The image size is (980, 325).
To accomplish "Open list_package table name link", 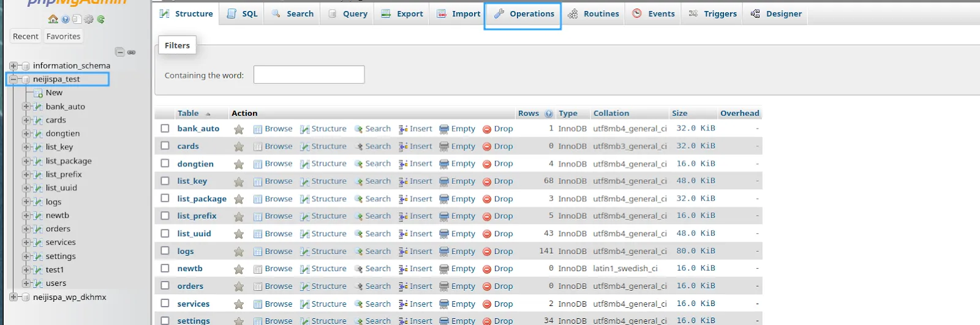I will coord(202,199).
